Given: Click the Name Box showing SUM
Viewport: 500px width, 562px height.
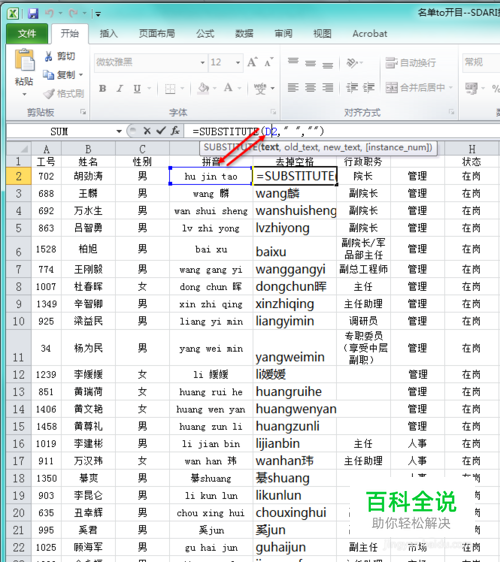Looking at the screenshot, I should click(59, 132).
